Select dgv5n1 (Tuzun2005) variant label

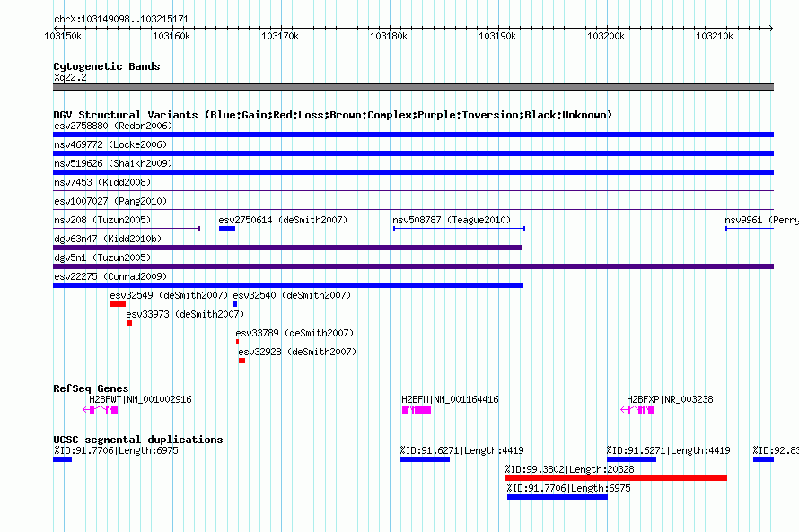(102, 257)
